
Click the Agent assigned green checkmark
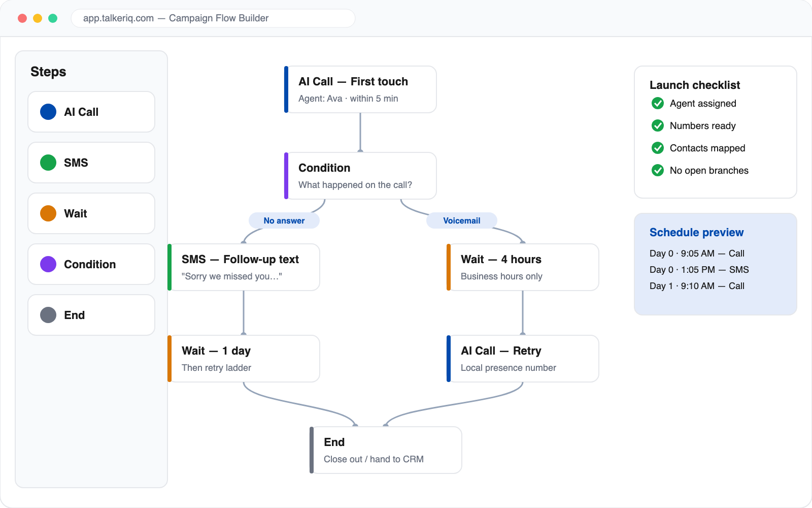tap(658, 104)
